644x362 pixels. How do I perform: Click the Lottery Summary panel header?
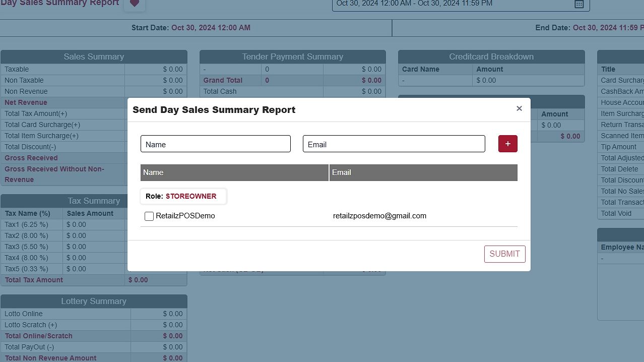[x=94, y=301]
